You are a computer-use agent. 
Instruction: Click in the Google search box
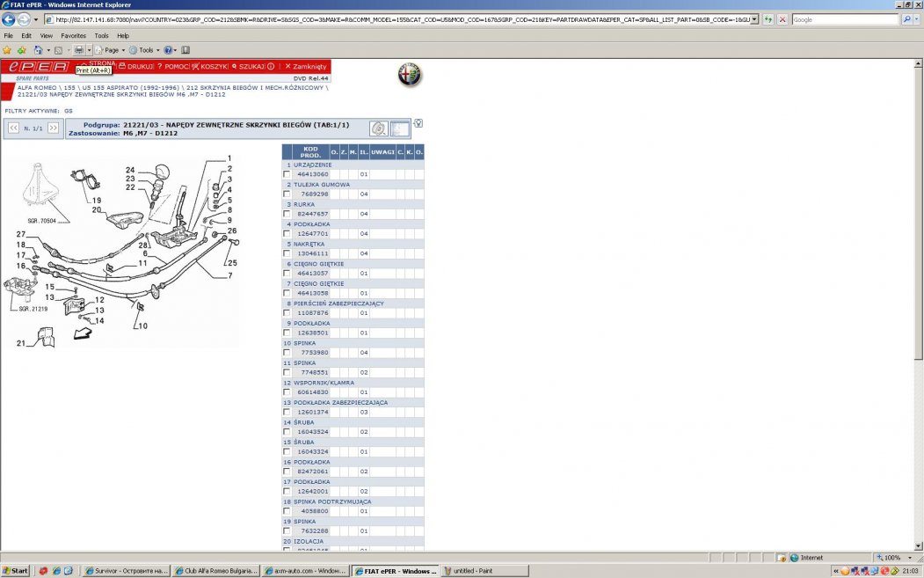coord(844,19)
